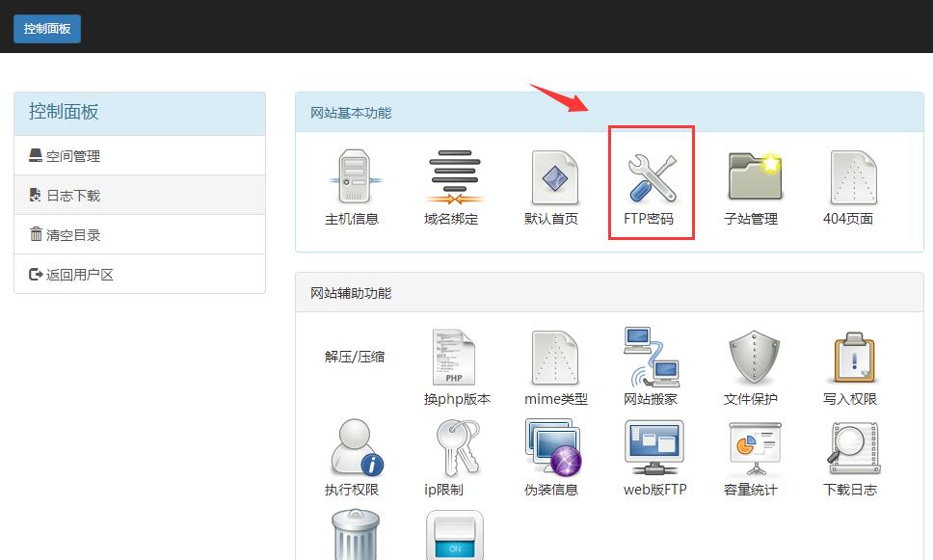Open the ip限制 keys icon
This screenshot has height=560, width=933.
(x=458, y=447)
